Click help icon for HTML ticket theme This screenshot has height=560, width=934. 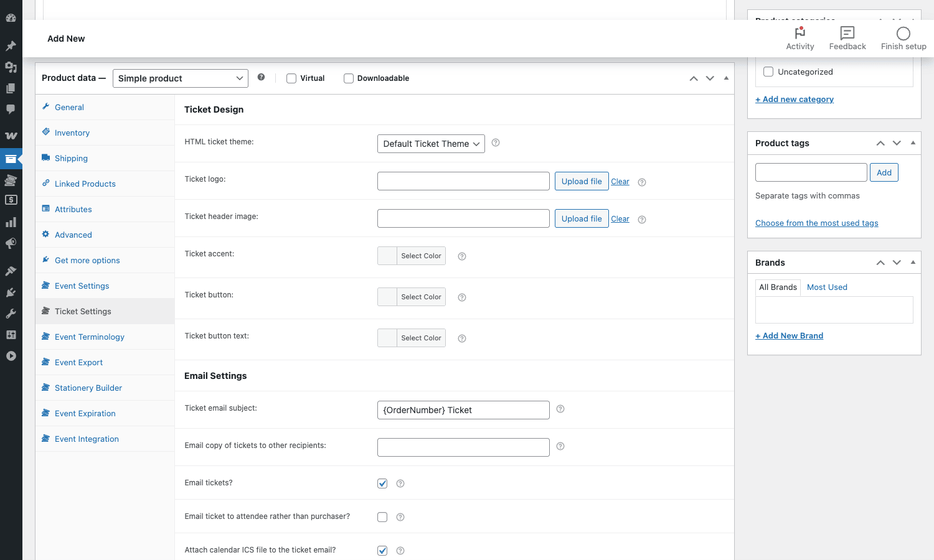496,142
